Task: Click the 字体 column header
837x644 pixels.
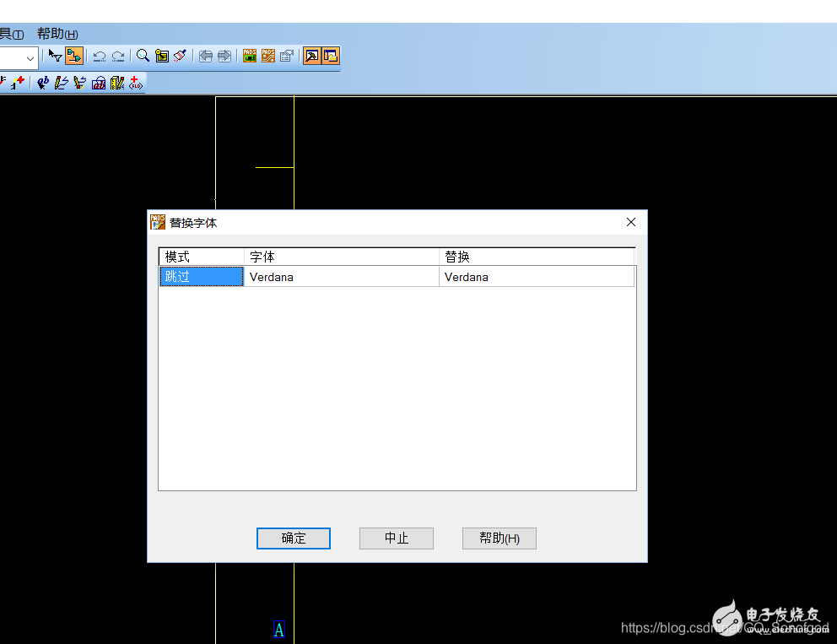Action: pos(342,257)
